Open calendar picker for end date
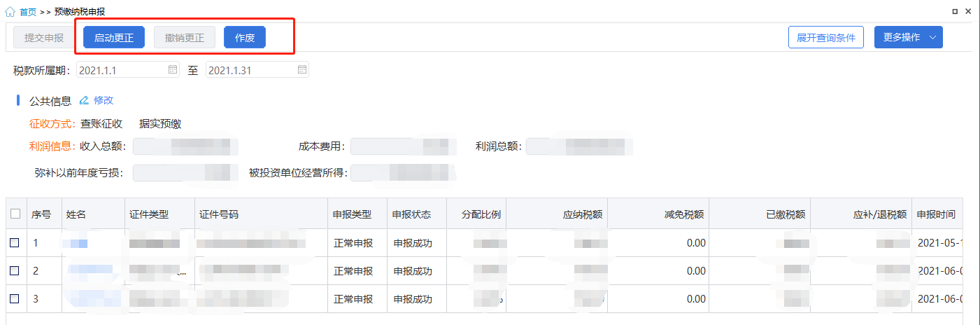Viewport: 980px width, 325px height. click(302, 70)
